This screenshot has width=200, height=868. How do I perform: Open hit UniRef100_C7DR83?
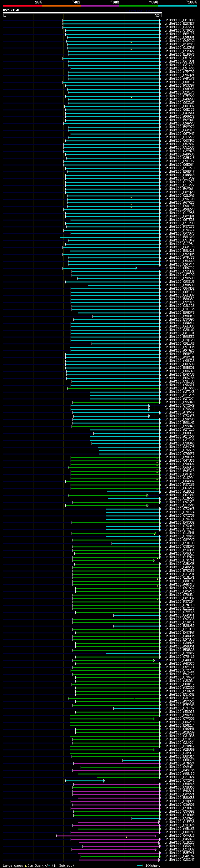click(179, 31)
